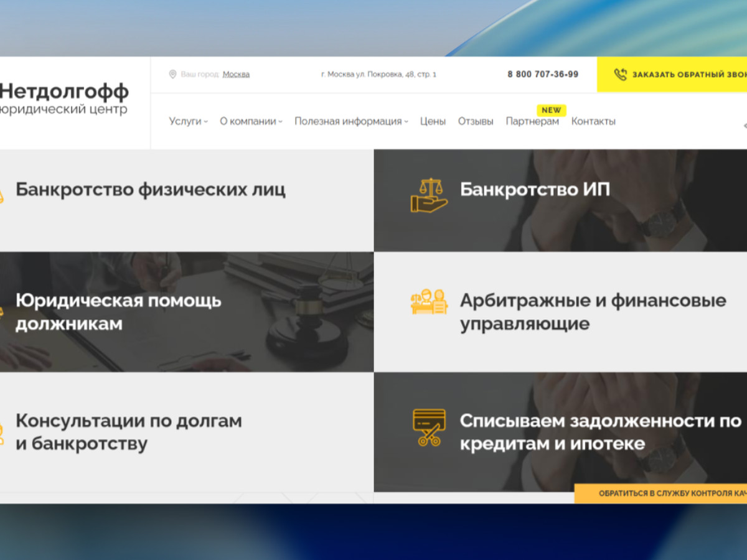747x560 pixels.
Task: Open Консультации по долгам и банкротству
Action: coord(187,432)
